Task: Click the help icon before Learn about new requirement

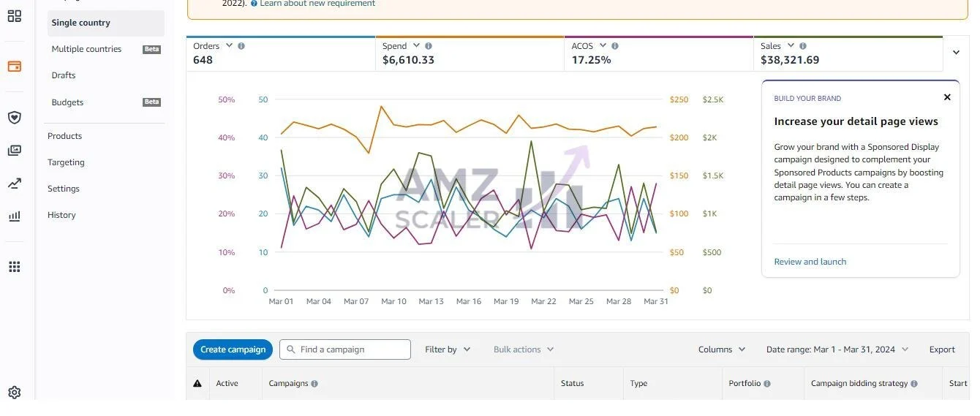Action: point(254,4)
